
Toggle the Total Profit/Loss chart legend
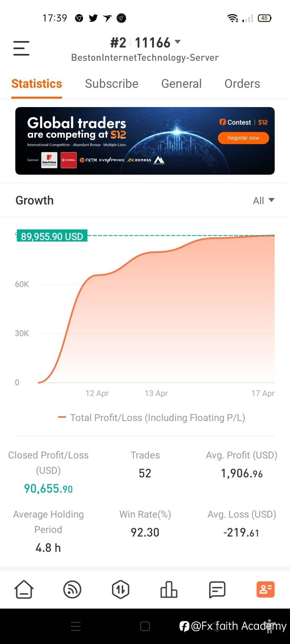click(x=151, y=418)
